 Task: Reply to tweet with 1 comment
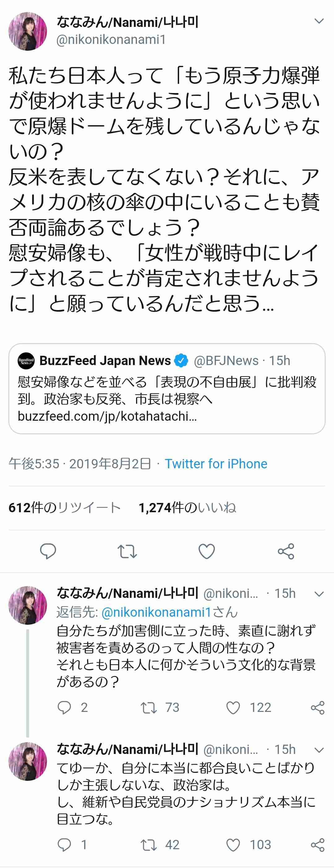[x=64, y=845]
